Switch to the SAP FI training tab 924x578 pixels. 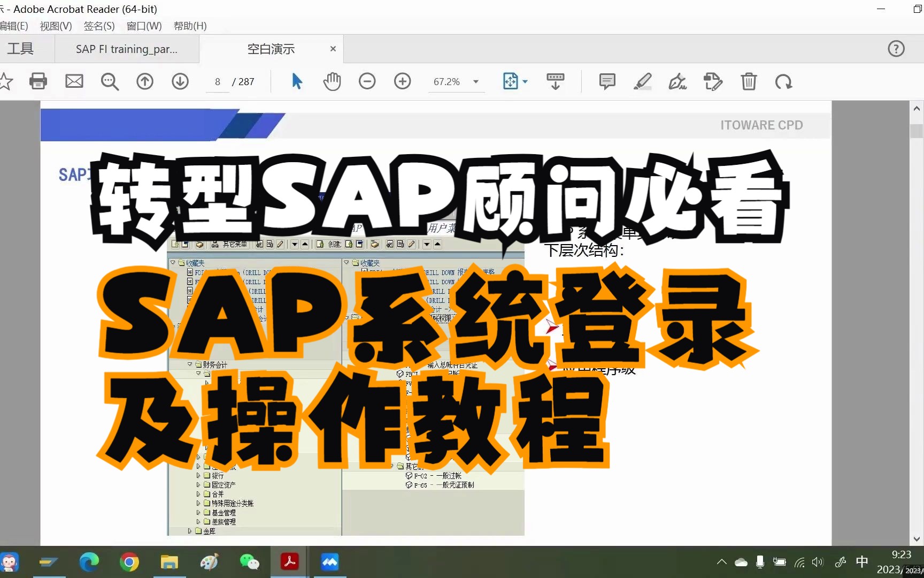[127, 49]
